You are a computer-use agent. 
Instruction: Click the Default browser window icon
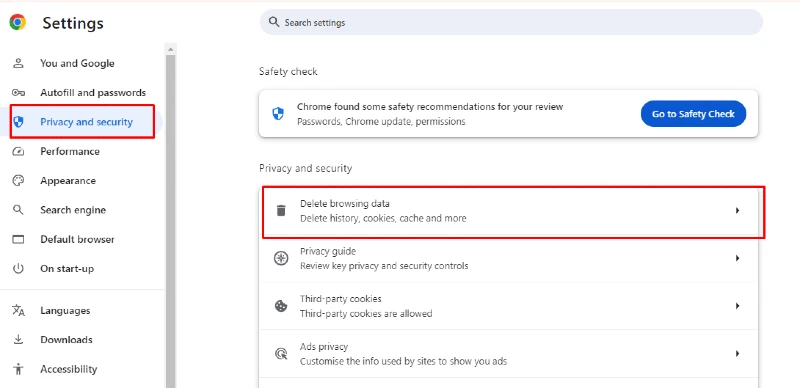tap(18, 239)
